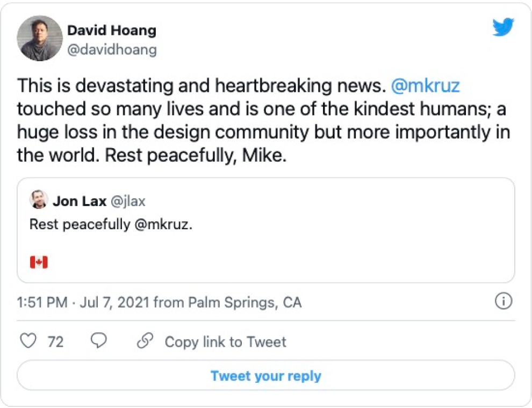The height and width of the screenshot is (408, 532).
Task: Click the @davidhoang handle
Action: (112, 49)
